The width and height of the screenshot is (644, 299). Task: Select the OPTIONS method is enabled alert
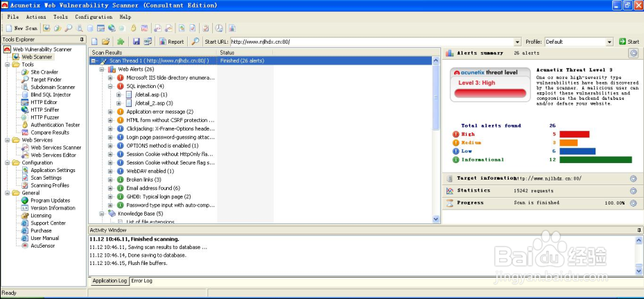(x=162, y=146)
